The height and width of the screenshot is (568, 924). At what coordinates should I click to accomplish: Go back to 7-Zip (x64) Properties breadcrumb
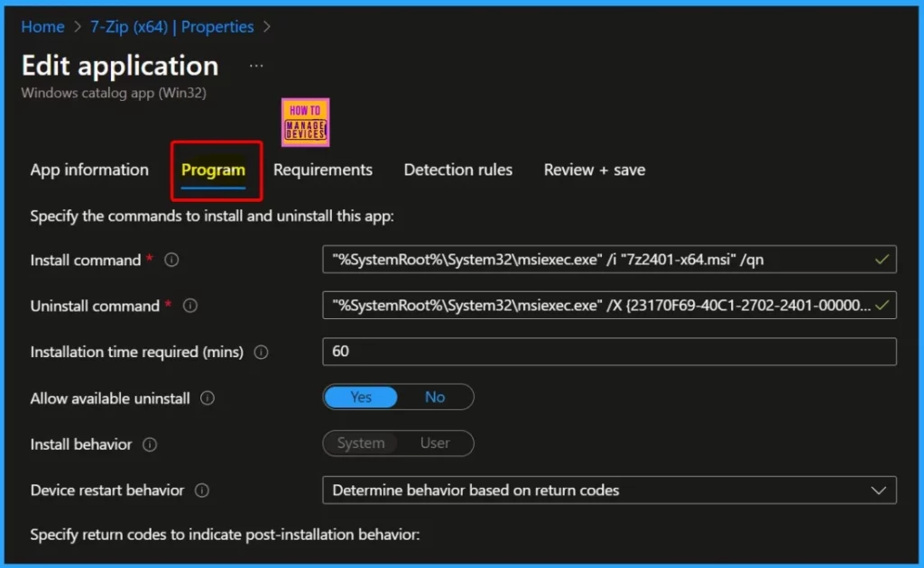click(172, 26)
